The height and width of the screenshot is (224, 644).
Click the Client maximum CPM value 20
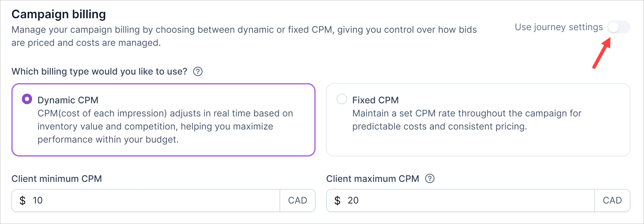[353, 200]
